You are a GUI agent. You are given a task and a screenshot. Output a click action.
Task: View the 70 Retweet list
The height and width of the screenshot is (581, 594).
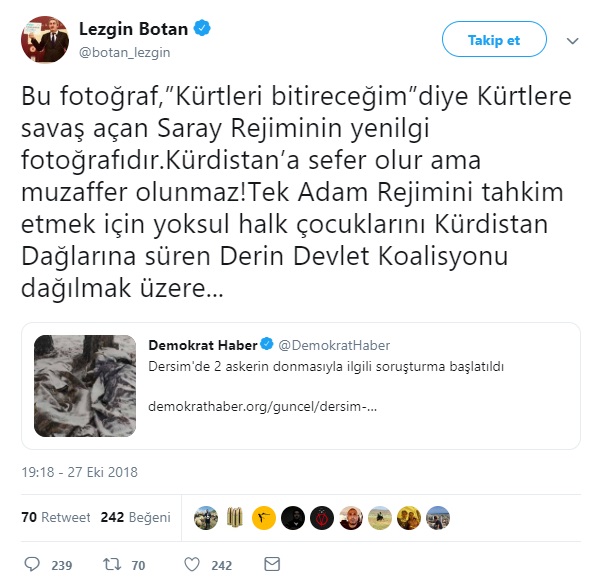56,517
